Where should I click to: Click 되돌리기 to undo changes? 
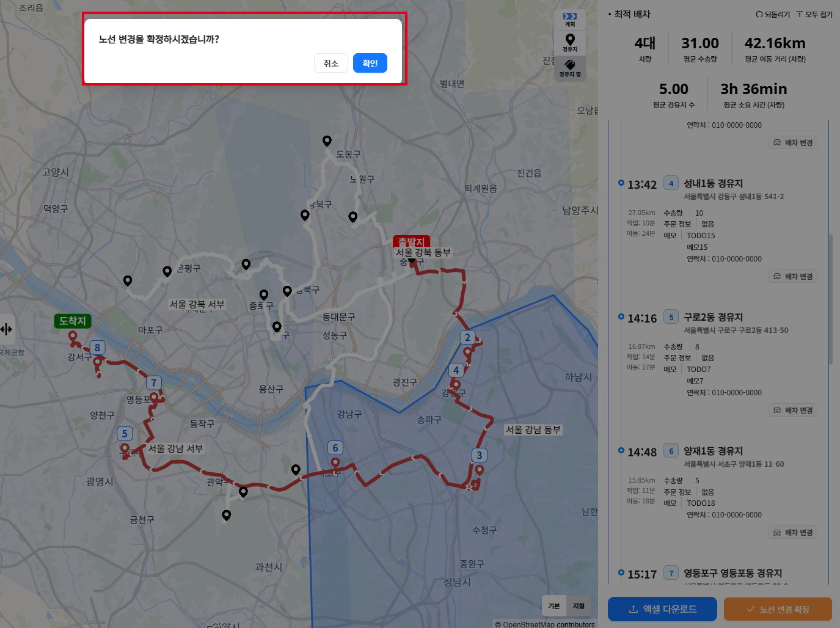(773, 14)
